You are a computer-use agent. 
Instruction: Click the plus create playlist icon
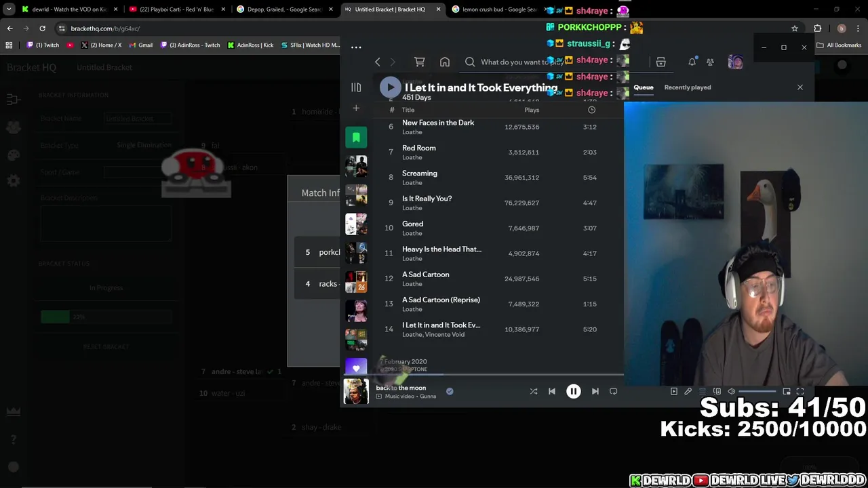pos(356,108)
